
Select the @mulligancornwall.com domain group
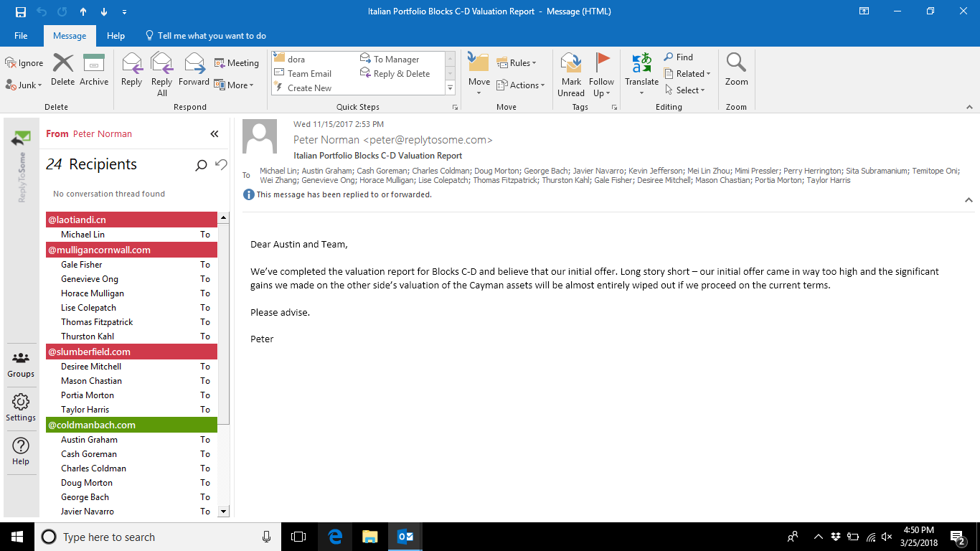(x=131, y=250)
